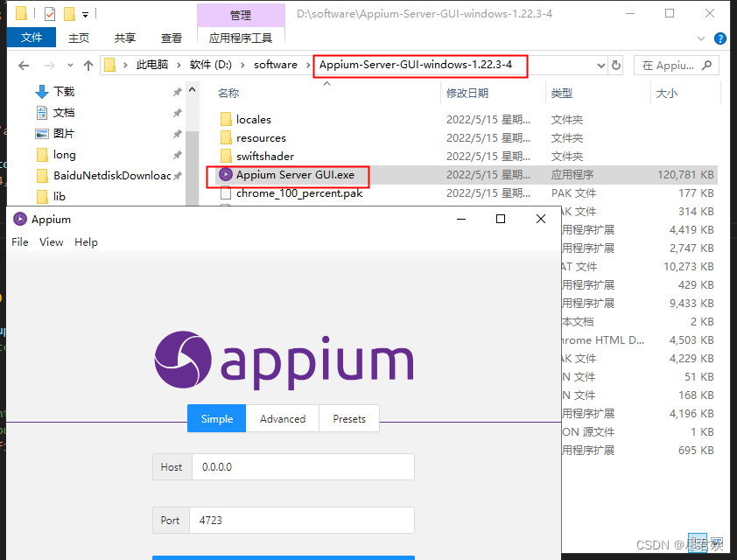
Task: Open the 查看 ribbon tab
Action: tap(171, 38)
